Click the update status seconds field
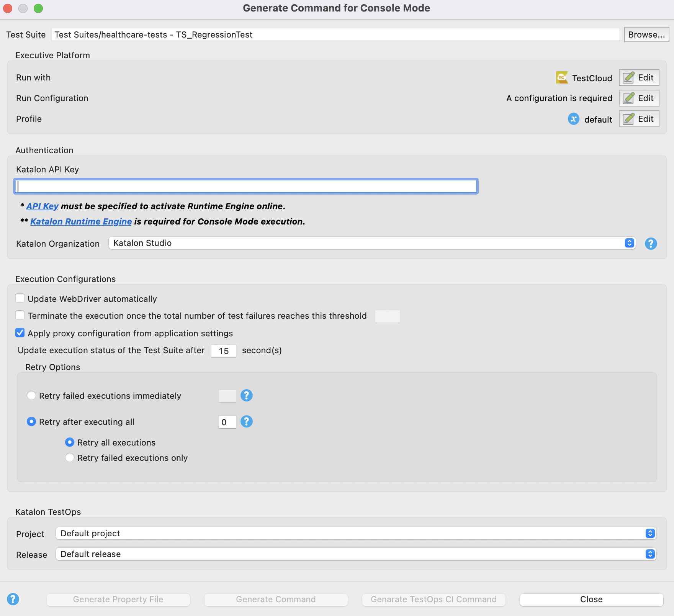The height and width of the screenshot is (616, 674). [x=224, y=351]
